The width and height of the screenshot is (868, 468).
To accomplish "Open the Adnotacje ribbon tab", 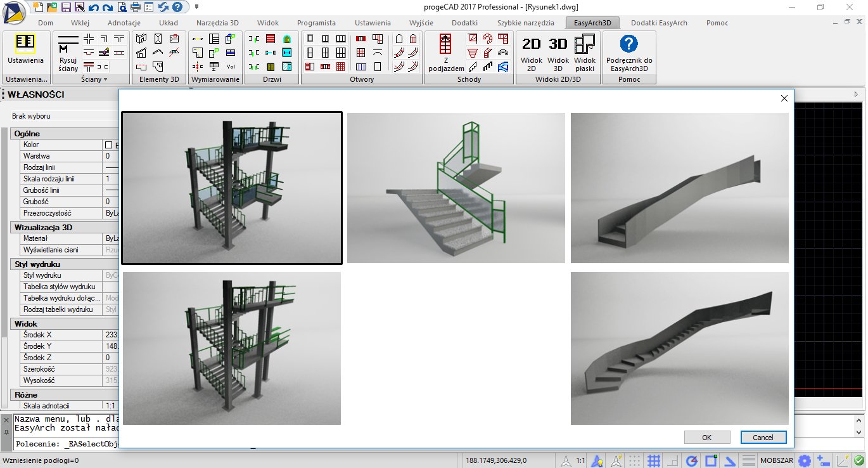I will click(124, 23).
